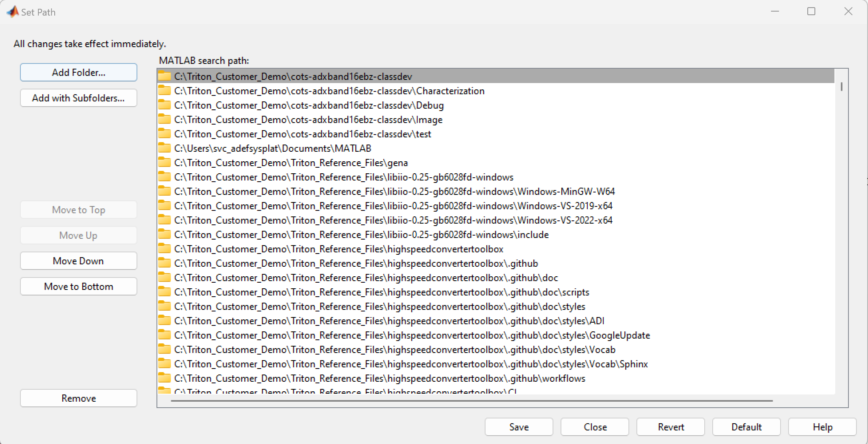Click folder icon beside GoogleUpdate styles entry

coord(164,335)
